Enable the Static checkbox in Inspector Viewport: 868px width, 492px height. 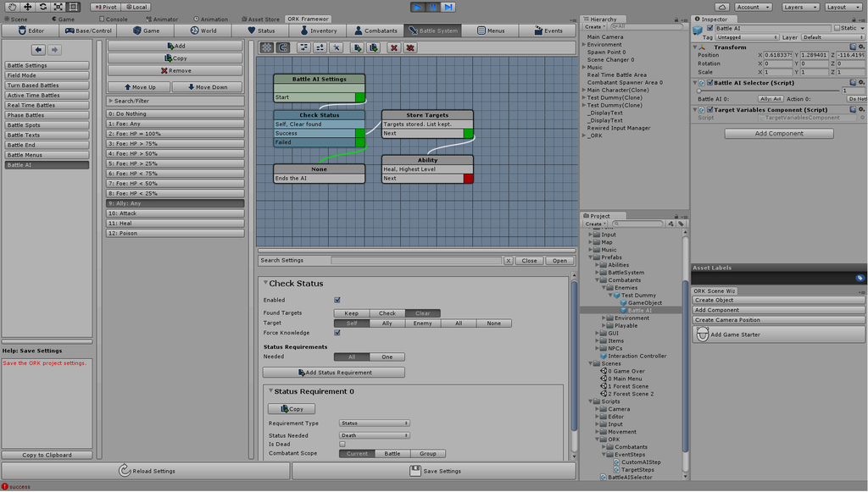coord(836,28)
